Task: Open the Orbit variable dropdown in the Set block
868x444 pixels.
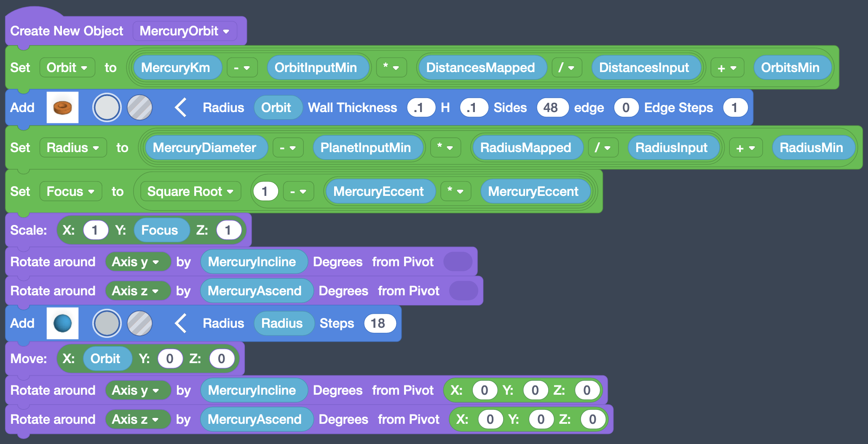Action: (67, 67)
